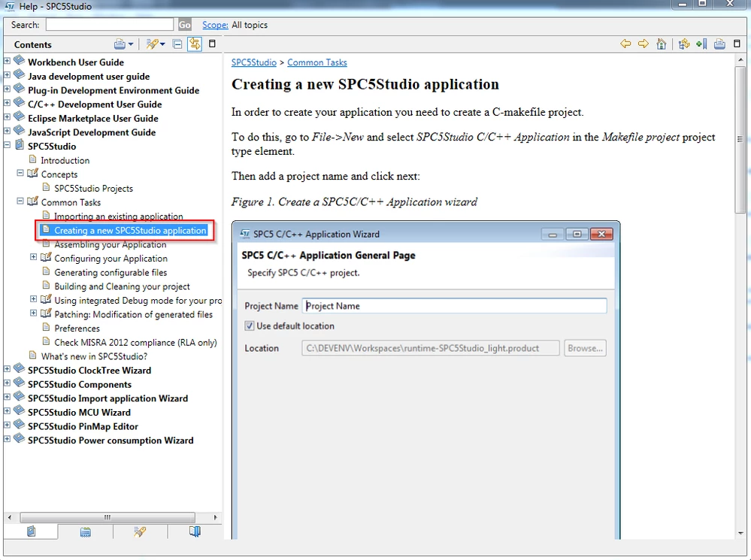The width and height of the screenshot is (751, 560).
Task: Switch to the Bookmarks tab at the bottom
Action: [x=195, y=531]
